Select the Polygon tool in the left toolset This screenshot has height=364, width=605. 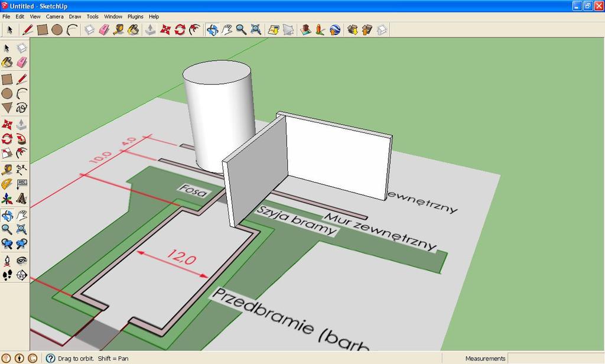pyautogui.click(x=7, y=108)
